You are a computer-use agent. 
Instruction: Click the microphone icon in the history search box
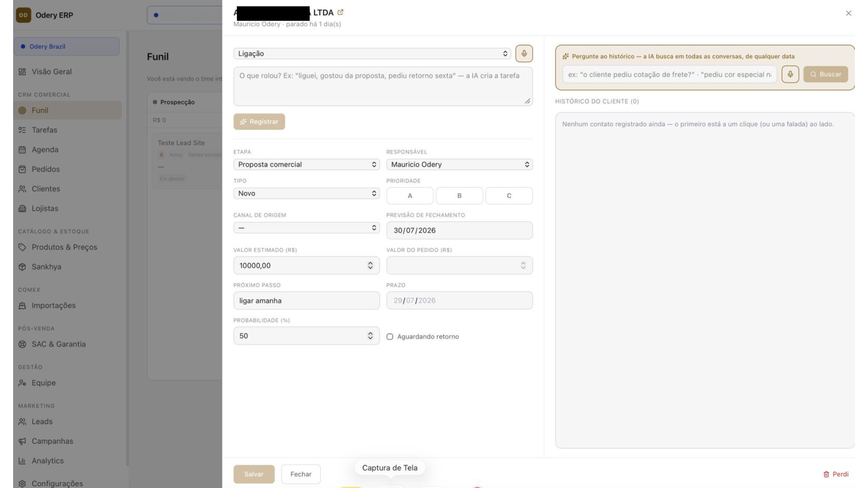click(x=790, y=74)
